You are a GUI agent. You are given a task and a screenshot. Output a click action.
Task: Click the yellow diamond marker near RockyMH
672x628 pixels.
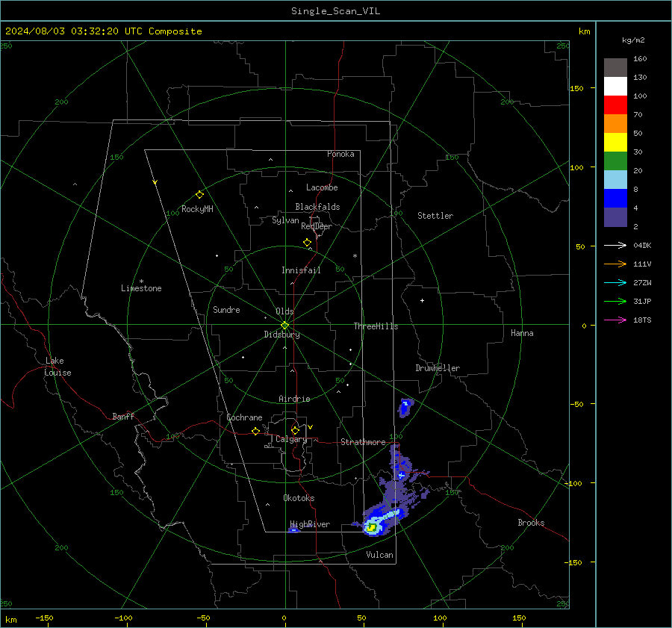tap(199, 195)
